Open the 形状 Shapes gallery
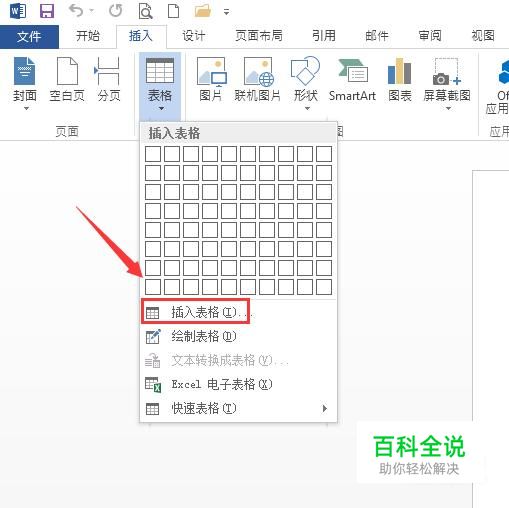Viewport: 509px width, 508px height. 306,83
